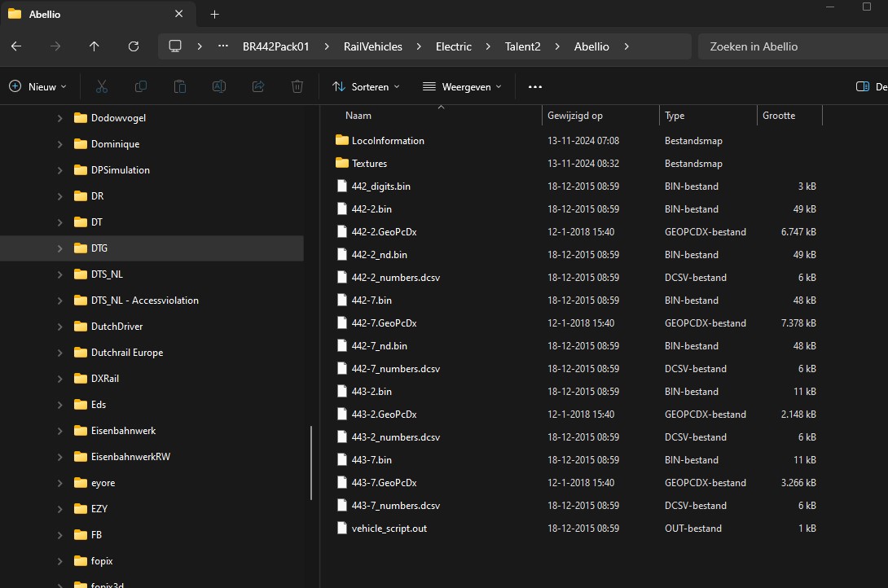
Task: Select the LocoInformation folder icon
Action: click(x=341, y=140)
